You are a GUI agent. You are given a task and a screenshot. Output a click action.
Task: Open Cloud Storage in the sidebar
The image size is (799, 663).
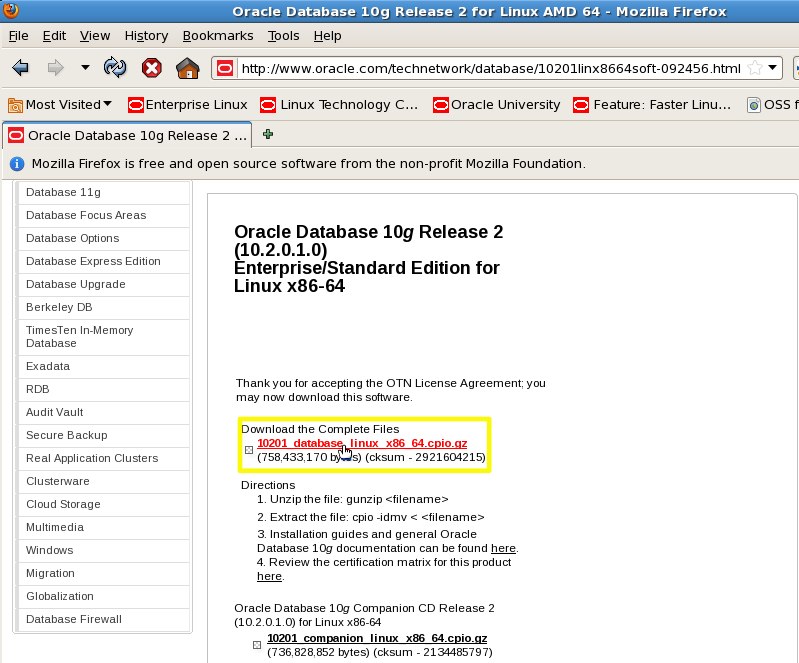(103, 504)
